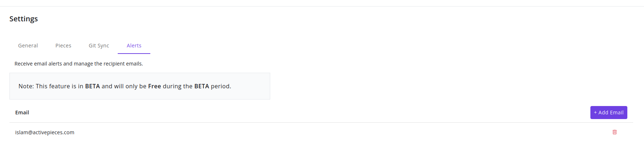Click the plus sign on Add Email
The height and width of the screenshot is (148, 644).
coord(595,113)
